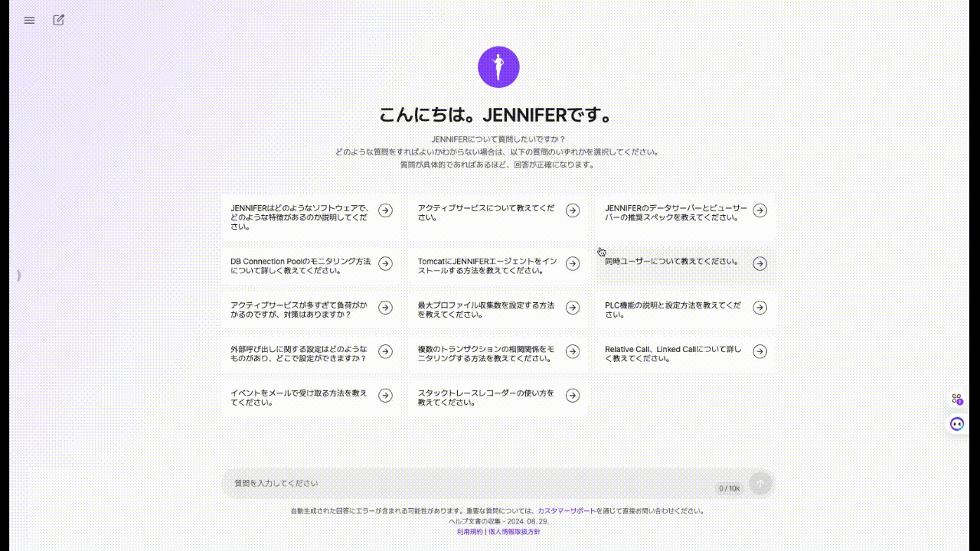Image resolution: width=980 pixels, height=551 pixels.
Task: Open the notification widget icon on the right edge
Action: 957,399
